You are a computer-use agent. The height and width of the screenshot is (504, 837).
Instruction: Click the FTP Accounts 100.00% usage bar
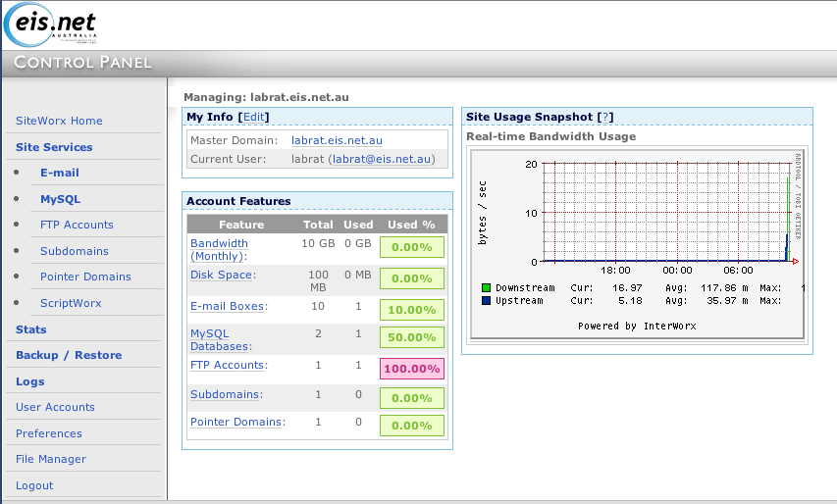(x=412, y=369)
